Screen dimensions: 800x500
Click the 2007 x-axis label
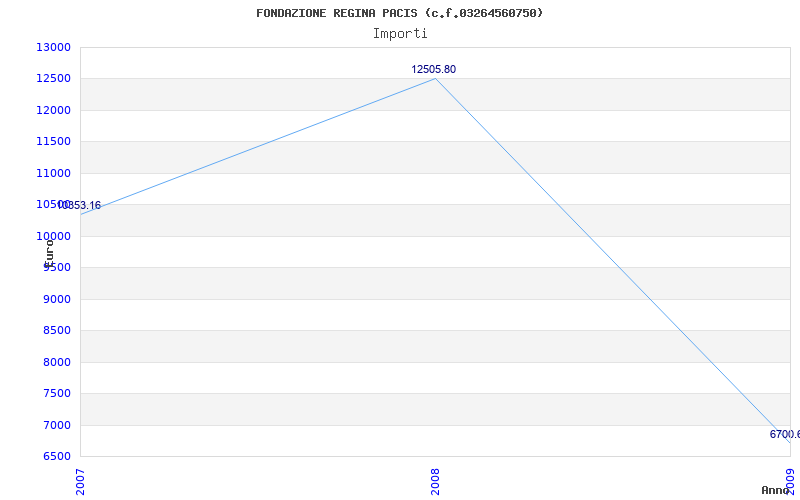click(x=81, y=482)
